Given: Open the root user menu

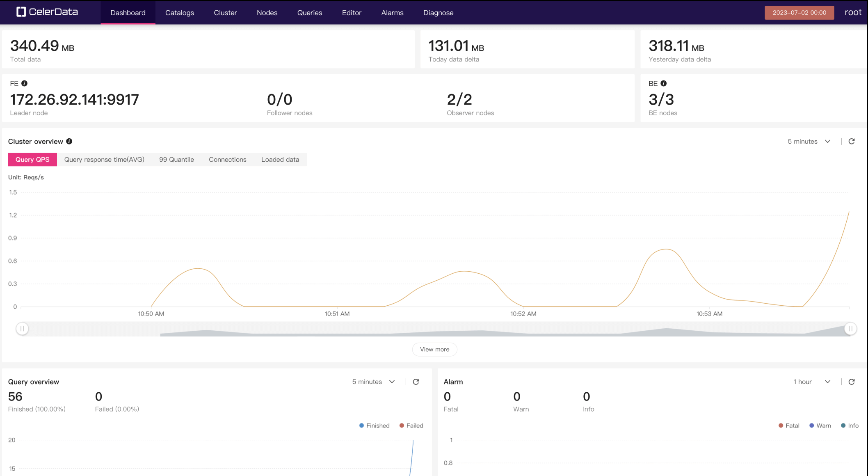Looking at the screenshot, I should point(853,12).
